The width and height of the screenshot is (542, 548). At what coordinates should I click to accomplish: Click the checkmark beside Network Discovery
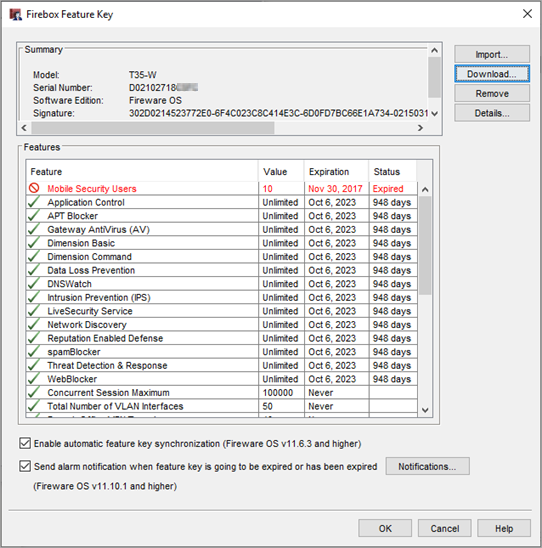[x=34, y=325]
